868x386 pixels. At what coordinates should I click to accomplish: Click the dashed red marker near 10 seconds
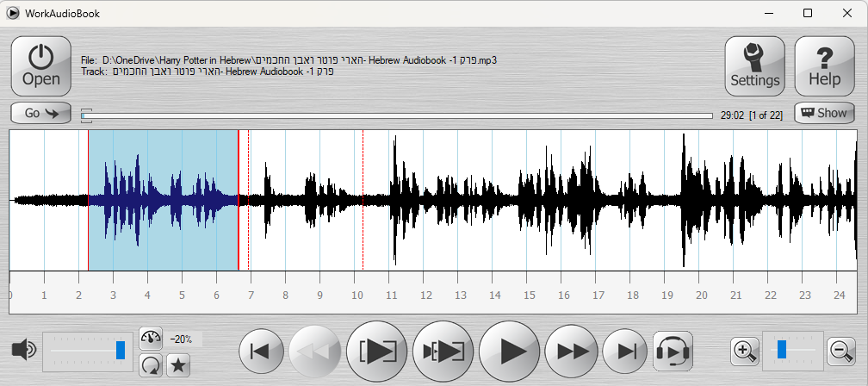click(x=363, y=200)
